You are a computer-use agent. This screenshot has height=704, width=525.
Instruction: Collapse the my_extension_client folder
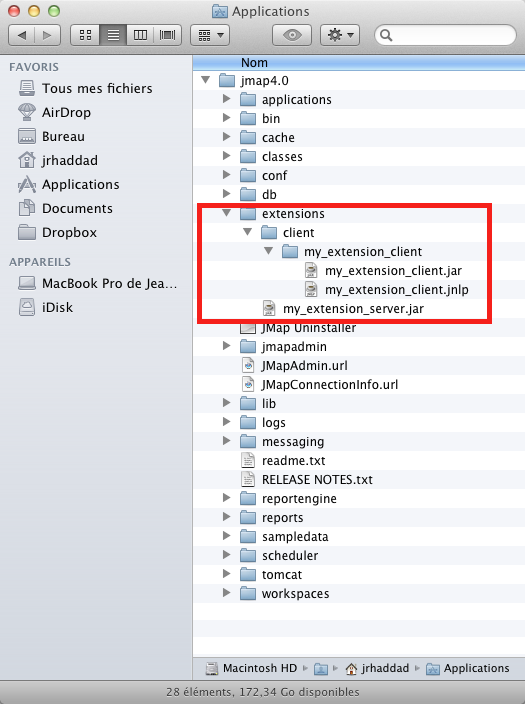tap(269, 251)
